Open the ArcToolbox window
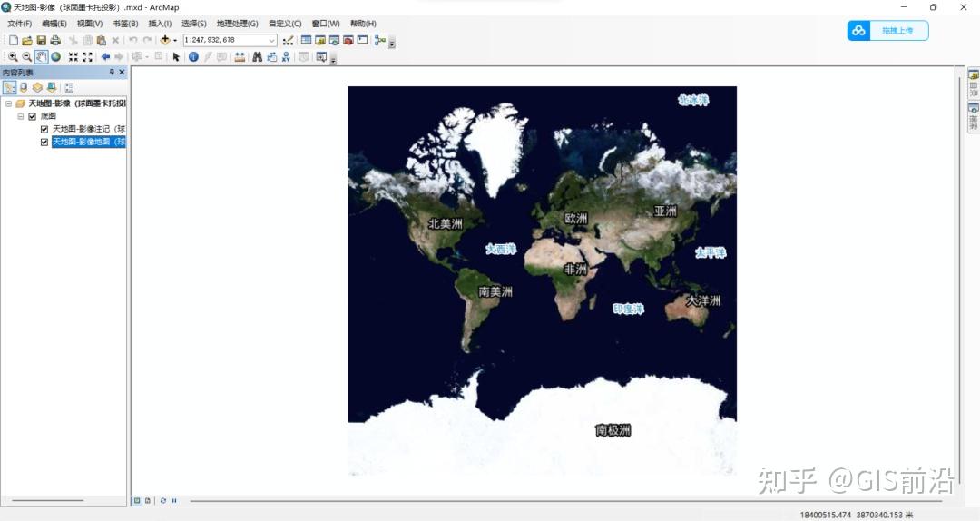This screenshot has height=521, width=980. coord(348,40)
